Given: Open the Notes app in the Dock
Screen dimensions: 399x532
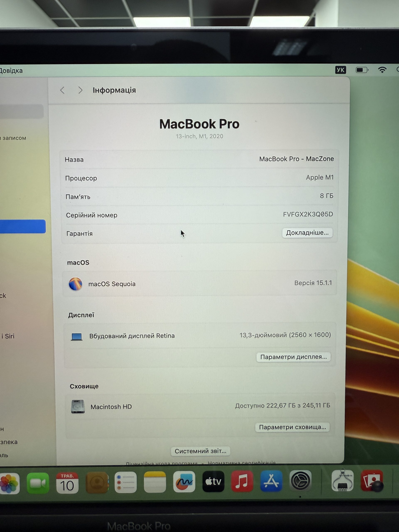Looking at the screenshot, I should click(155, 482).
